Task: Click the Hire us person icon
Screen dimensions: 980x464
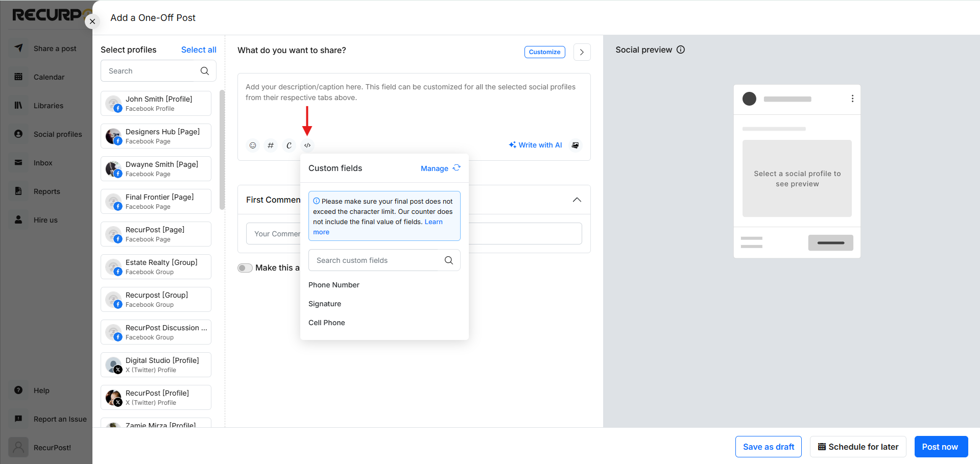Action: (x=18, y=219)
